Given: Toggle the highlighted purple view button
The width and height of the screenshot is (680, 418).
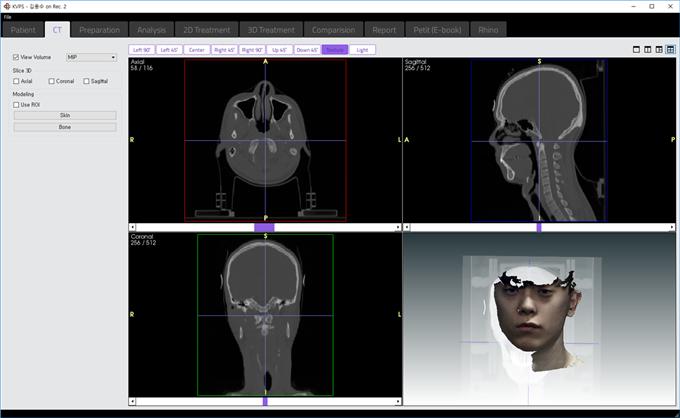Looking at the screenshot, I should [x=335, y=50].
